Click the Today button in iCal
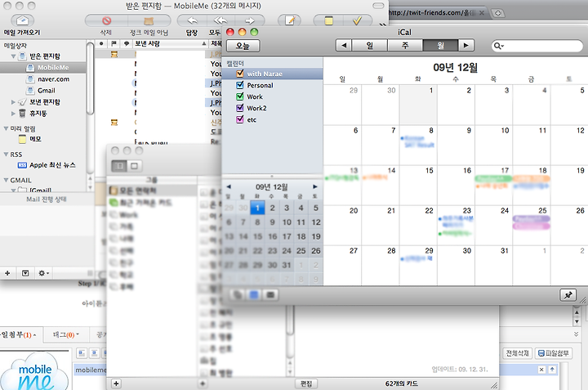 pos(243,46)
